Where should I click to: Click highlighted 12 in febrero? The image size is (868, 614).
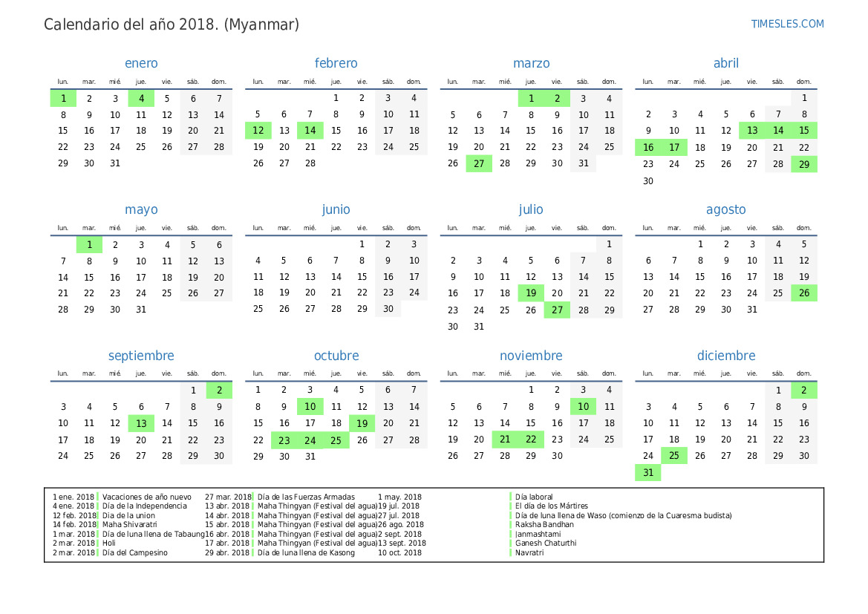(x=258, y=131)
